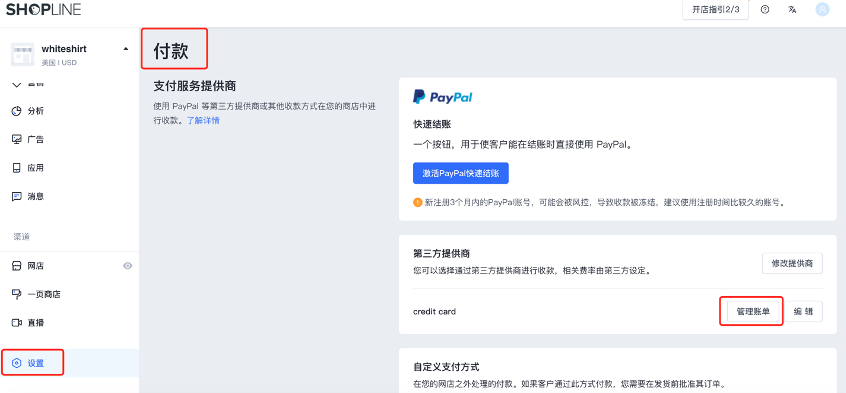Image resolution: width=846 pixels, height=393 pixels.
Task: Click the language translate icon
Action: [792, 10]
